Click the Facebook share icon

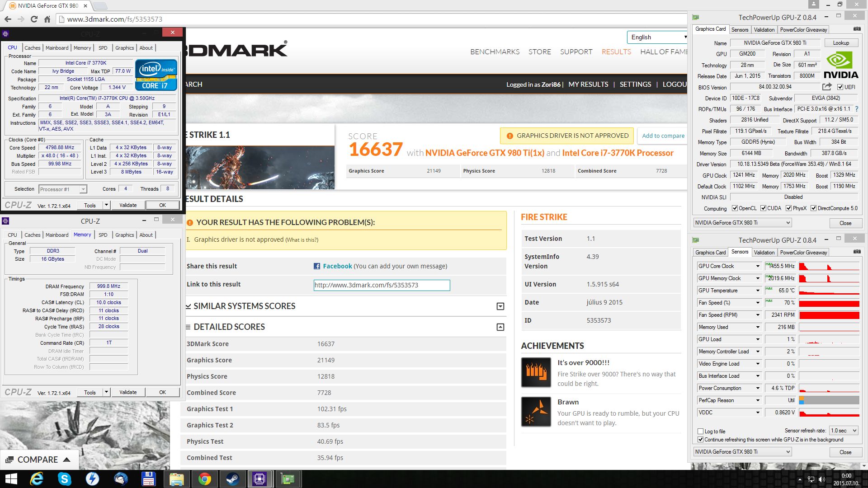(317, 266)
